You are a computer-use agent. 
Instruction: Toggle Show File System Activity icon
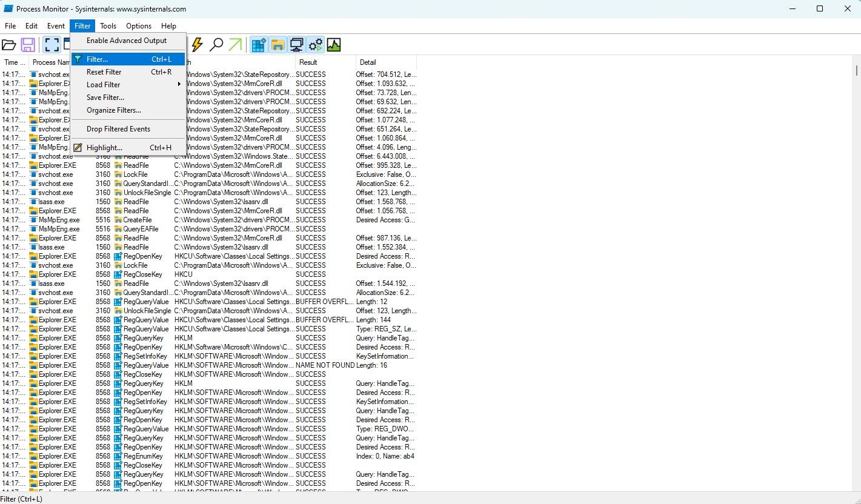(278, 45)
